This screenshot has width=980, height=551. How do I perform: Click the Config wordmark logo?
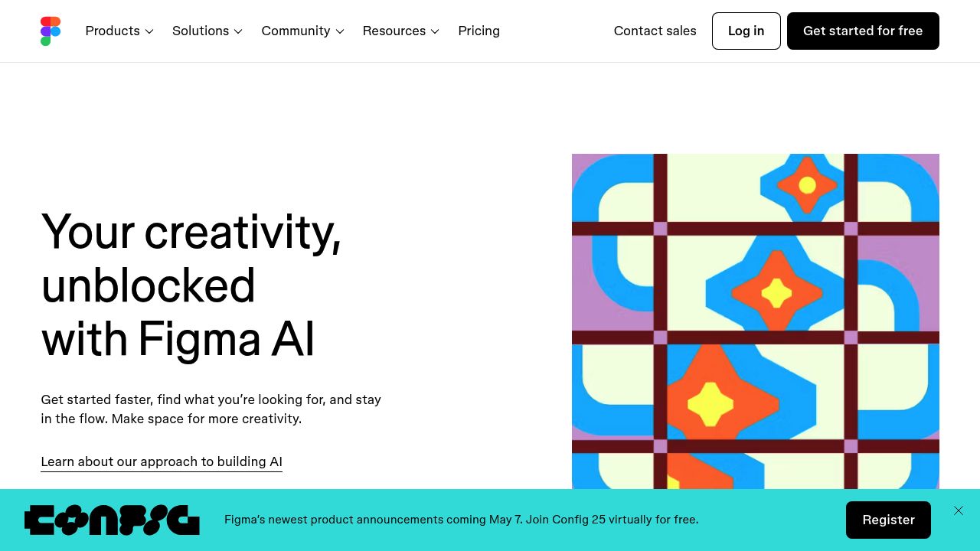click(x=112, y=520)
